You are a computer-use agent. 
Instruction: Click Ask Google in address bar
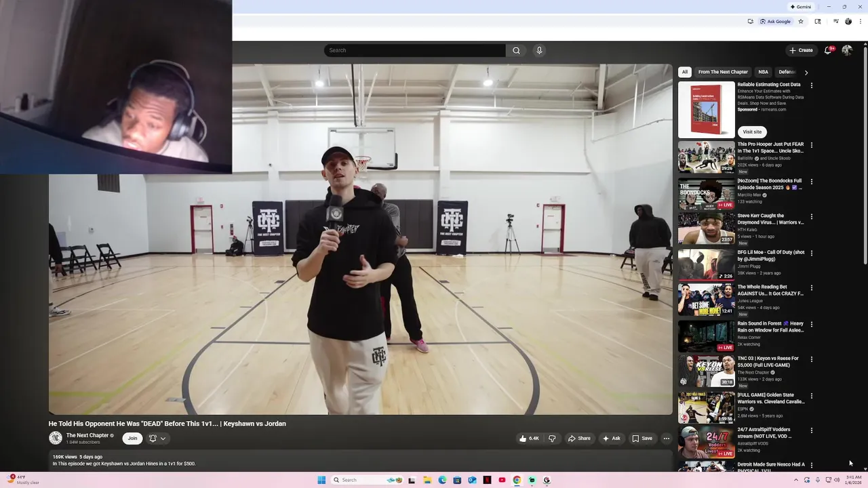[775, 22]
